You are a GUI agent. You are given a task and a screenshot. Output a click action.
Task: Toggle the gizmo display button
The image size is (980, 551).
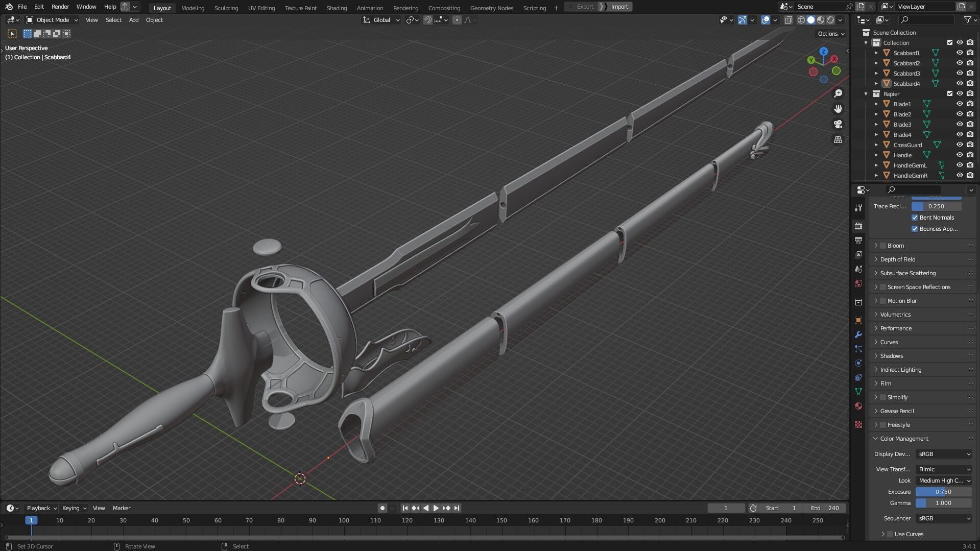743,20
